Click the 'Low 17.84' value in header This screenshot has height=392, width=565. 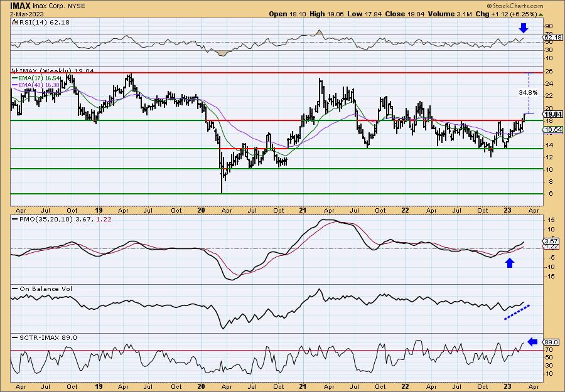pyautogui.click(x=365, y=14)
